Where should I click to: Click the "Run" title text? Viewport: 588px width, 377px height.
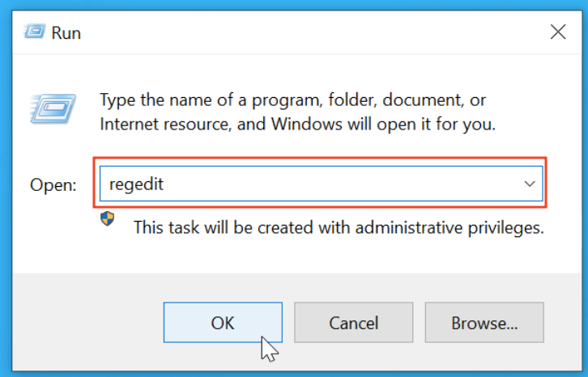(66, 33)
